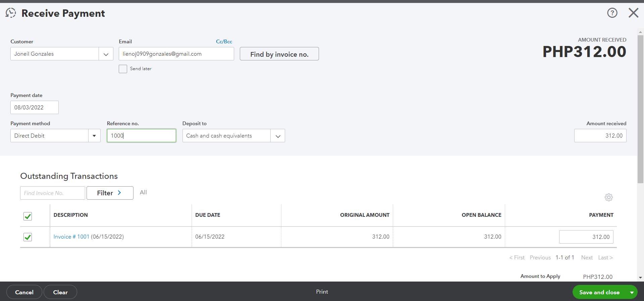
Task: Toggle the Send later checkbox
Action: [x=123, y=69]
